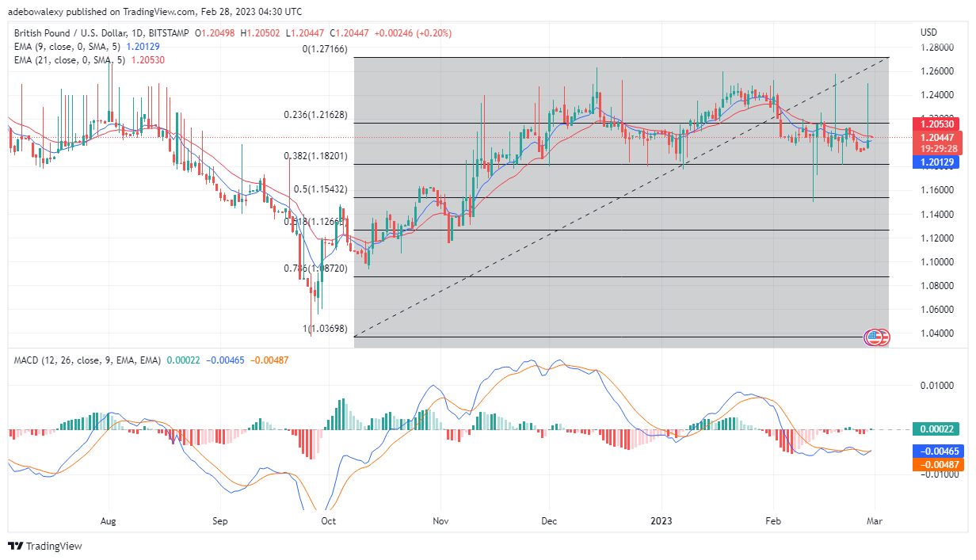
Task: Click the 0.01000 MACD axis label
Action: click(936, 385)
